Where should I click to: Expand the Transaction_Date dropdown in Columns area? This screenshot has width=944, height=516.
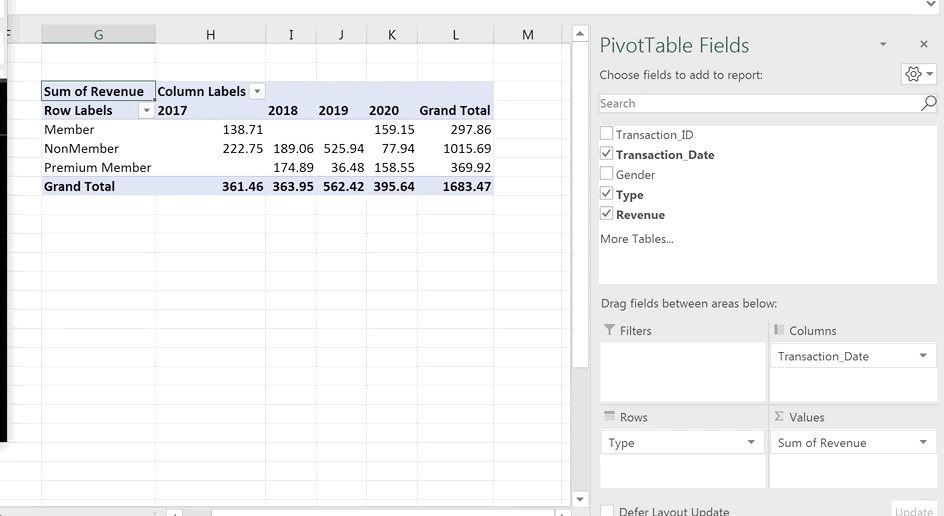923,356
